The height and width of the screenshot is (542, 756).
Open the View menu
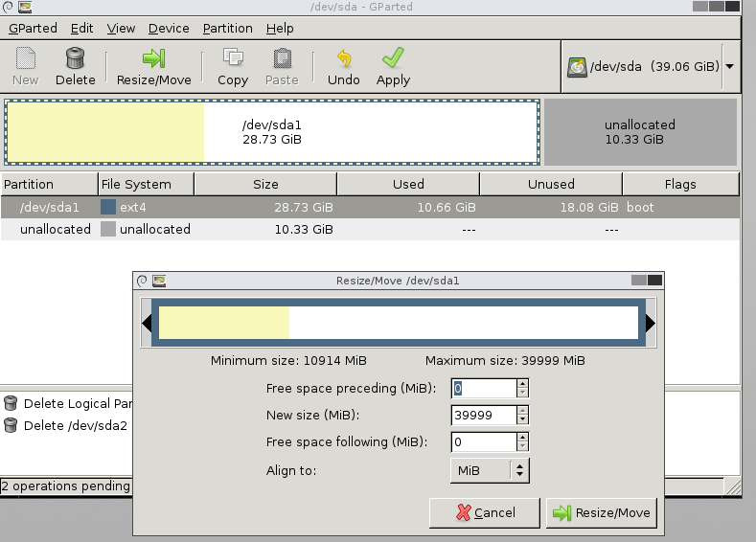click(121, 29)
